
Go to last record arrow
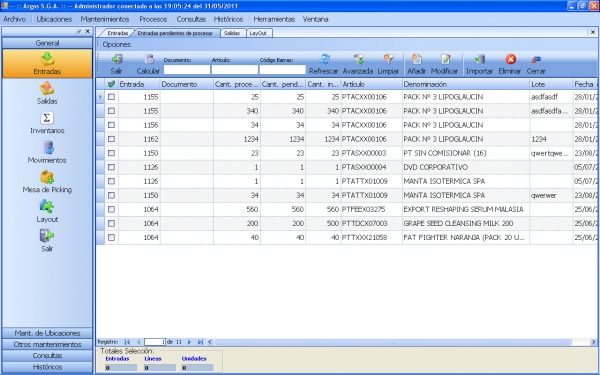(x=200, y=342)
